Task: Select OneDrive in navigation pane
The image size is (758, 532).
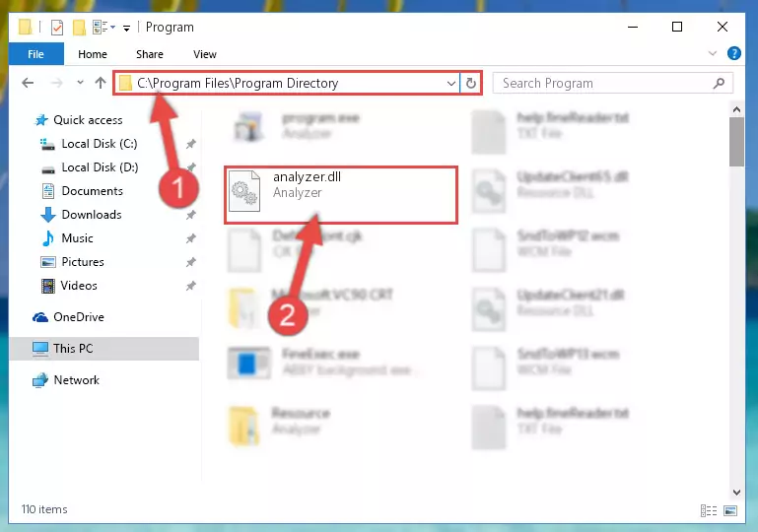Action: (78, 317)
